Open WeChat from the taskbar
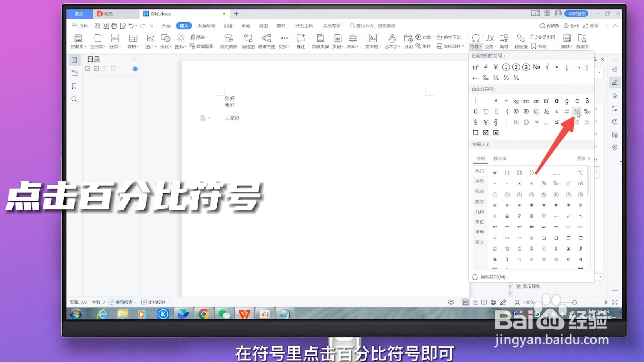The height and width of the screenshot is (362, 644). [224, 314]
